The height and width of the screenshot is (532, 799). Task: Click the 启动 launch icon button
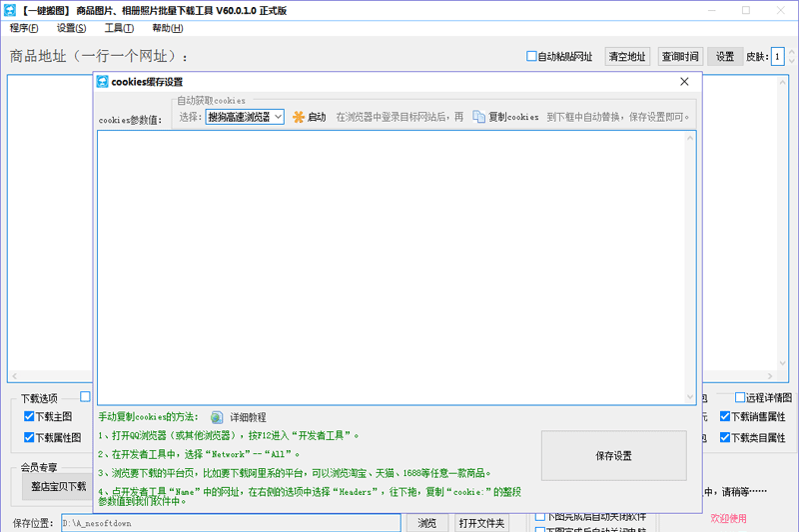pyautogui.click(x=299, y=117)
